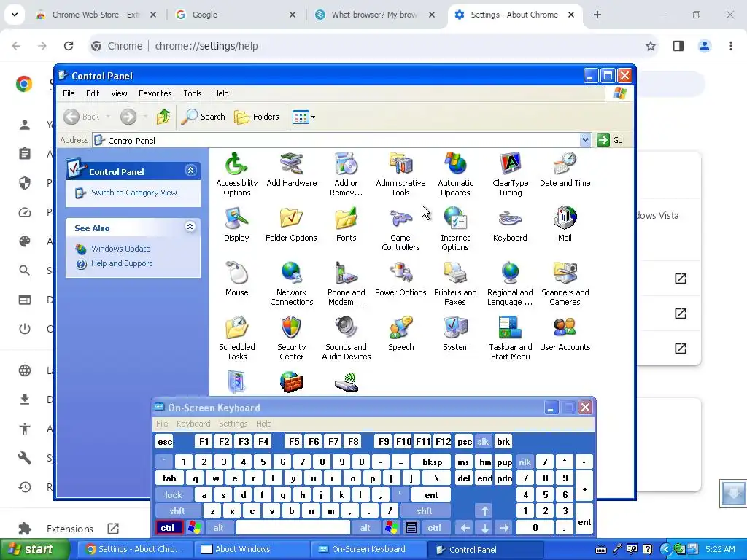This screenshot has height=560, width=747.
Task: Open the Keyboard control panel icon
Action: (x=510, y=225)
